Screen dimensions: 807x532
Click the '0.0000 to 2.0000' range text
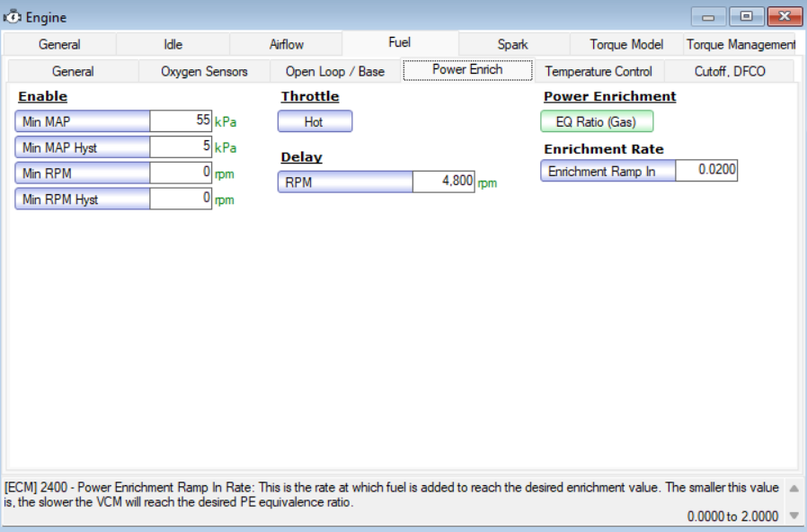click(x=732, y=516)
